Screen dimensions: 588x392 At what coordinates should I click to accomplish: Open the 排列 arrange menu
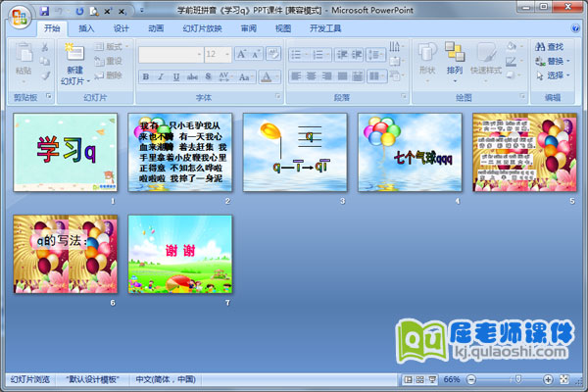[455, 63]
